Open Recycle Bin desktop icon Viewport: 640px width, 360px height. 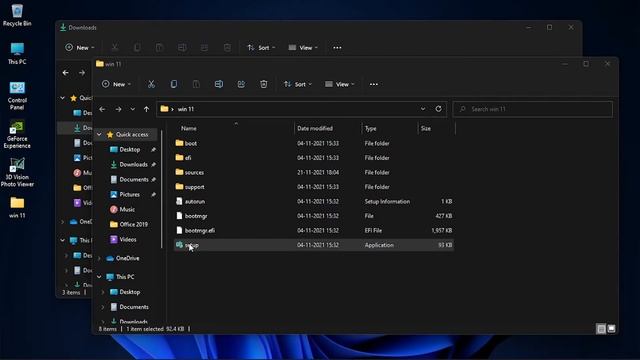pyautogui.click(x=17, y=15)
